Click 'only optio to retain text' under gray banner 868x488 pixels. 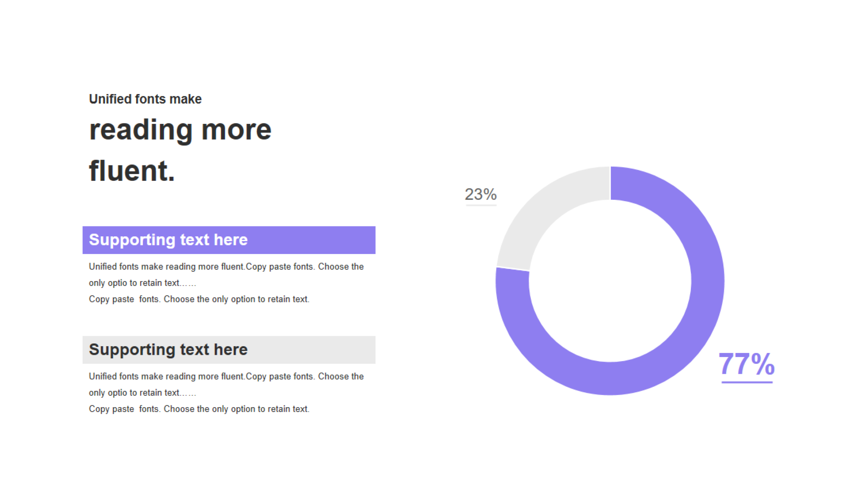coord(142,393)
